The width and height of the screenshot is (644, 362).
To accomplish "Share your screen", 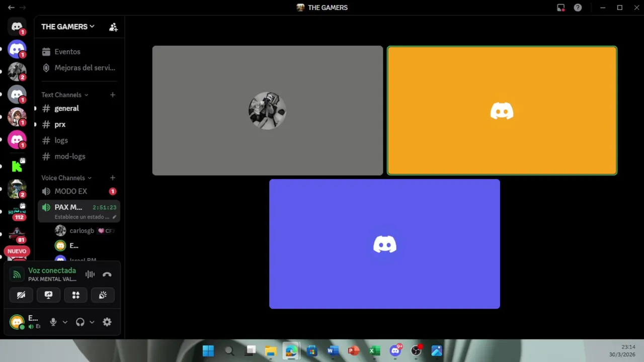I will click(48, 295).
